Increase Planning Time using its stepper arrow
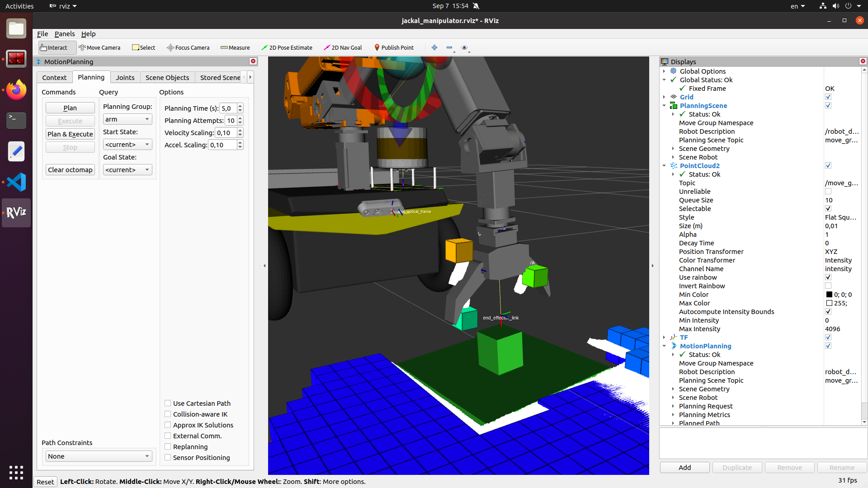Image resolution: width=868 pixels, height=488 pixels. (240, 106)
